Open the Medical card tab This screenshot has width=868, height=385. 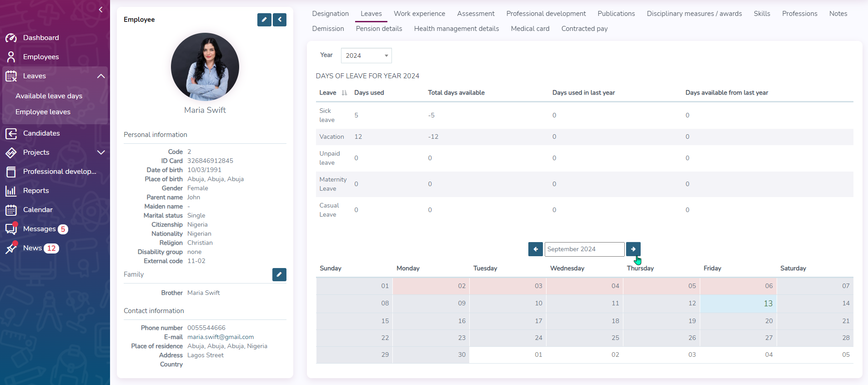click(530, 29)
